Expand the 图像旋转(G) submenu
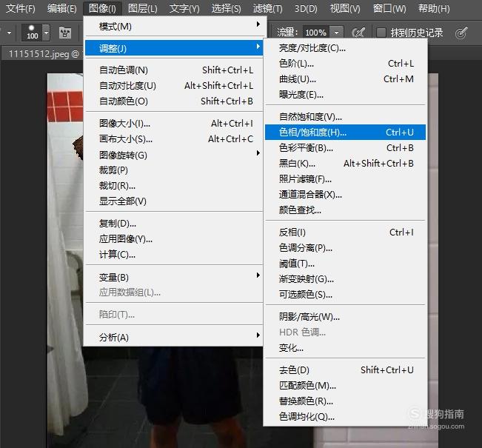482x448 pixels. 174,155
